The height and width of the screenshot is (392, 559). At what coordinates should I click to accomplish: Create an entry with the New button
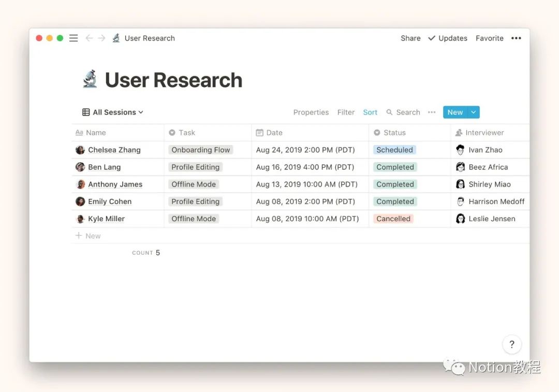coord(455,112)
